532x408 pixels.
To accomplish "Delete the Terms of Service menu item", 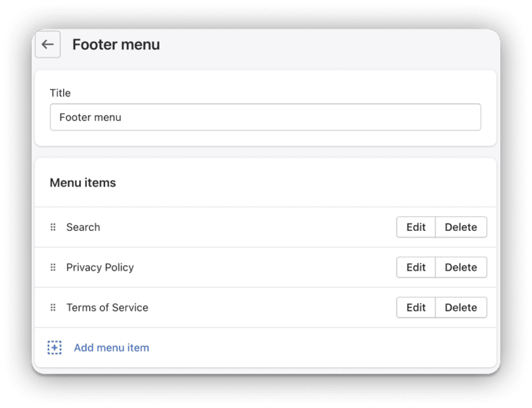I will pos(461,307).
